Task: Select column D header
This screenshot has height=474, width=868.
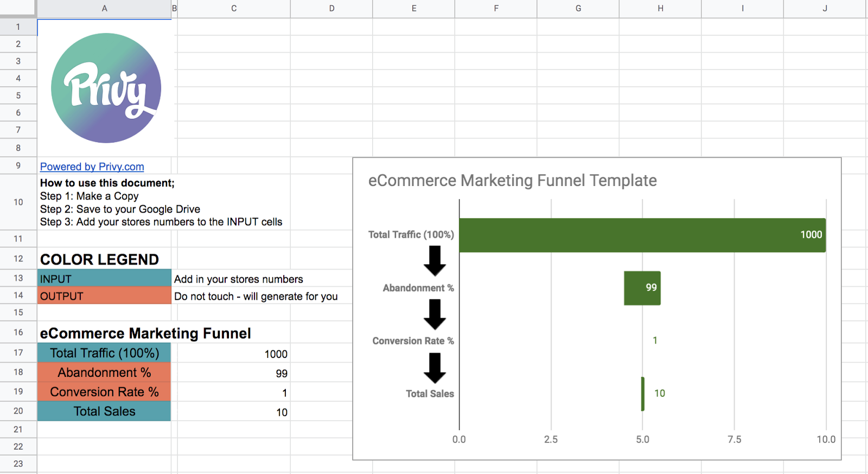Action: click(331, 8)
